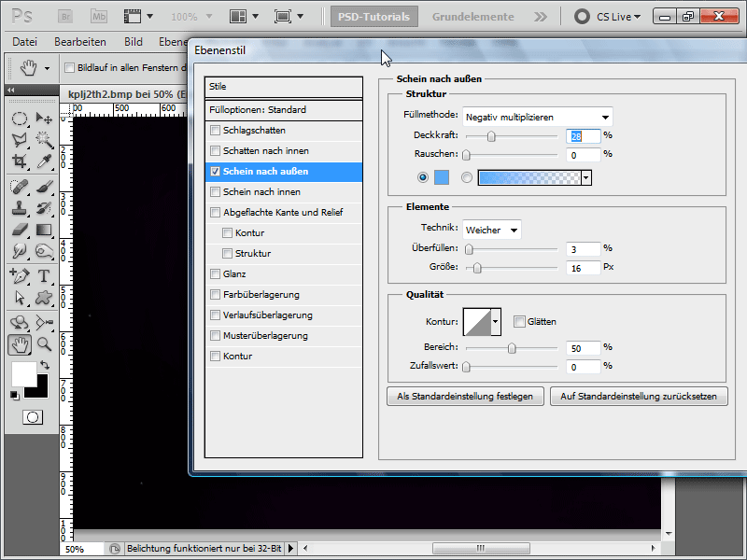Toggle Quick Mask mode

click(33, 417)
